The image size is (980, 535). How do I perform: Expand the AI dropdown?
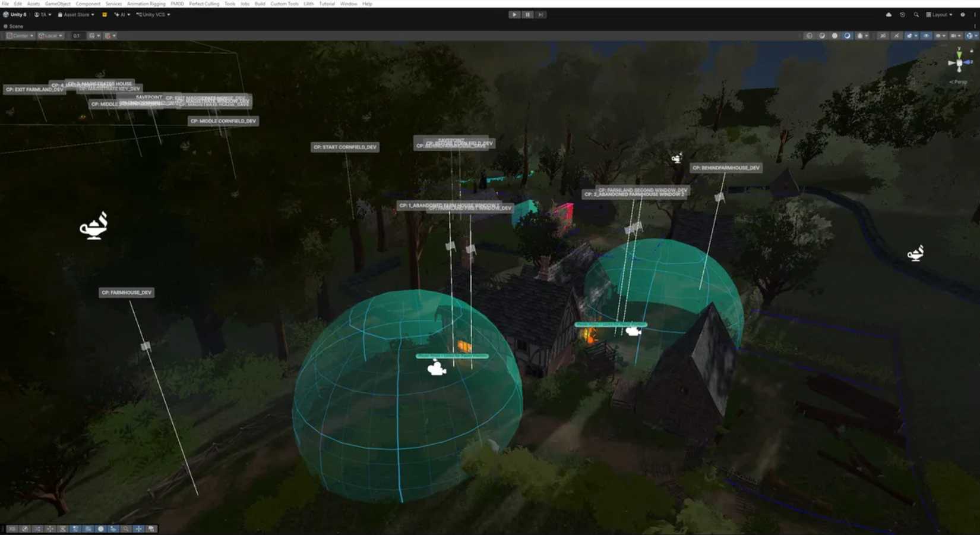tap(122, 14)
